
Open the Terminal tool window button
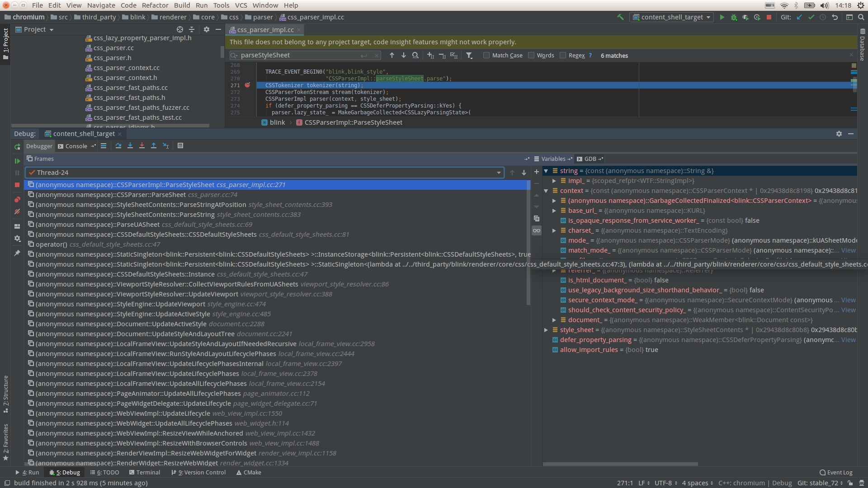[145, 472]
